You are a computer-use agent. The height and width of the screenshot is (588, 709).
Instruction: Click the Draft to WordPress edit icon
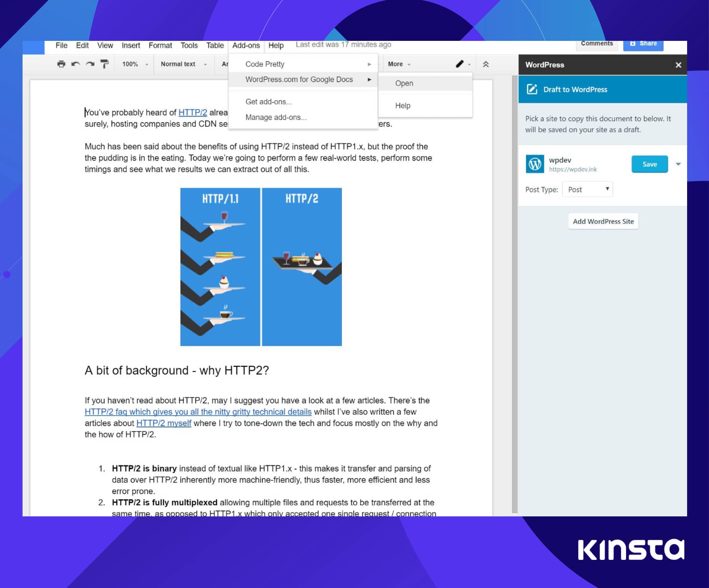click(x=532, y=89)
